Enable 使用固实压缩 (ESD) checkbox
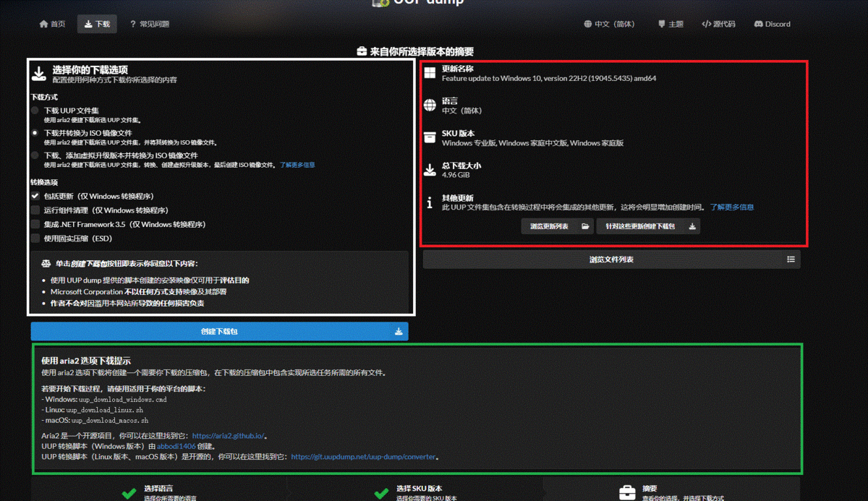The width and height of the screenshot is (868, 501). click(x=35, y=238)
